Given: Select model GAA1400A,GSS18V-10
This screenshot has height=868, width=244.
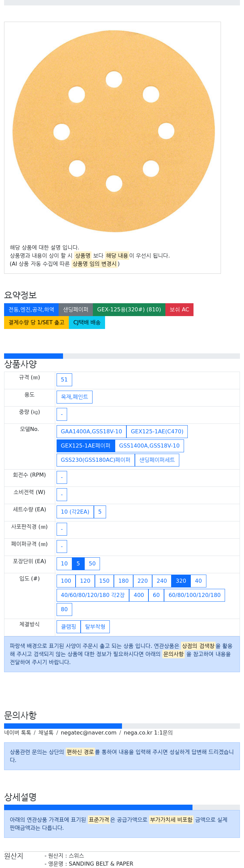Looking at the screenshot, I should (x=91, y=432).
